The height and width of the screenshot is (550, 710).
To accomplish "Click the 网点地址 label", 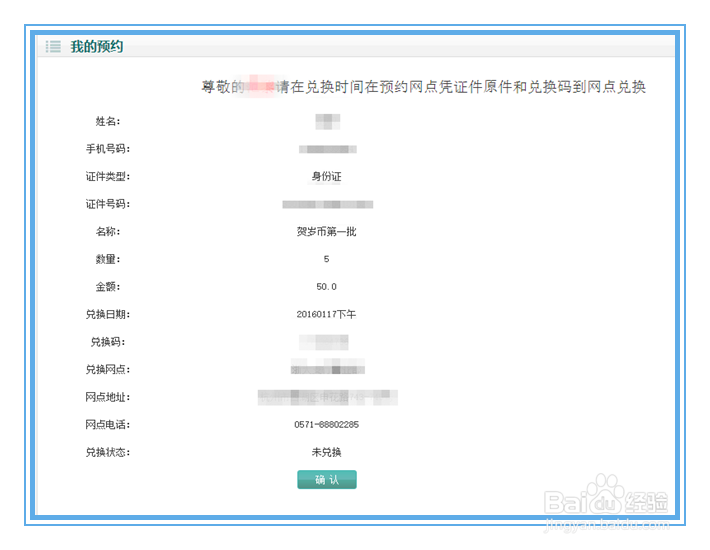I will [108, 397].
